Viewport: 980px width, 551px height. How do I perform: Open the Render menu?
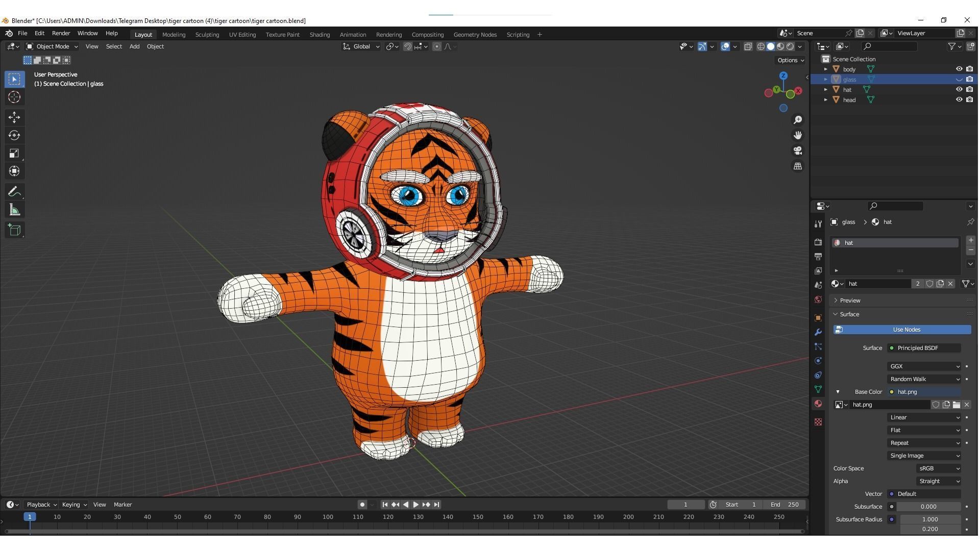click(61, 33)
